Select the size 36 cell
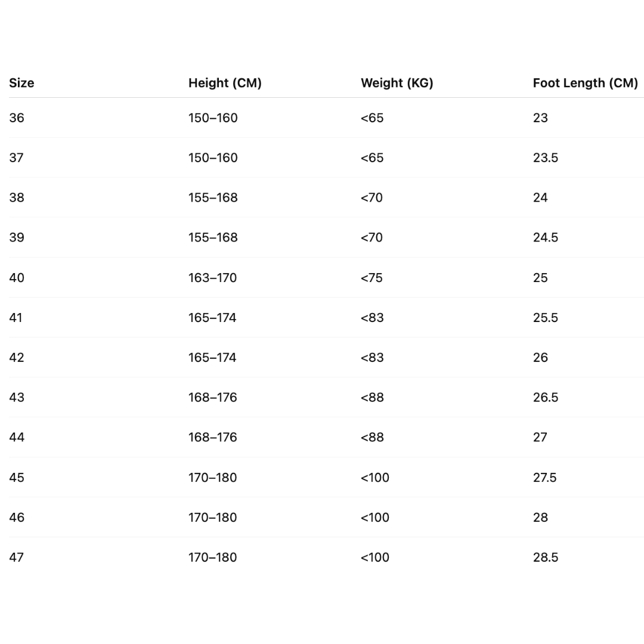 17,118
